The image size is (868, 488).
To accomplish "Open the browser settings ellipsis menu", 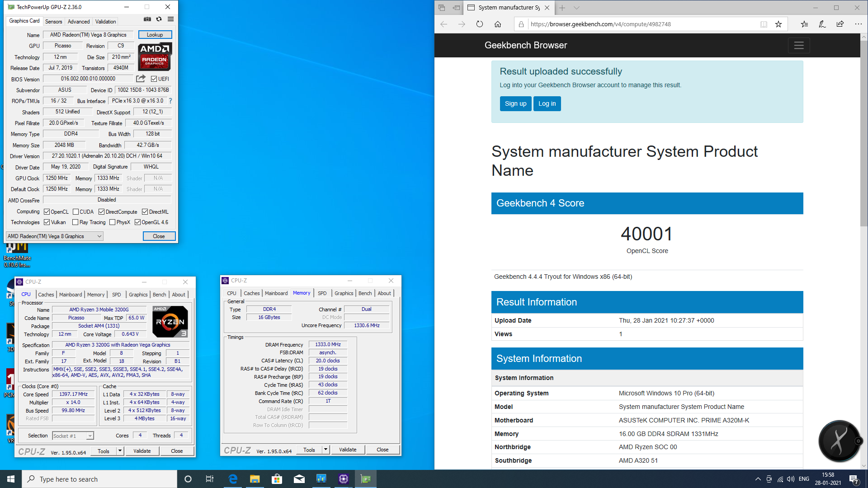I will tap(858, 24).
